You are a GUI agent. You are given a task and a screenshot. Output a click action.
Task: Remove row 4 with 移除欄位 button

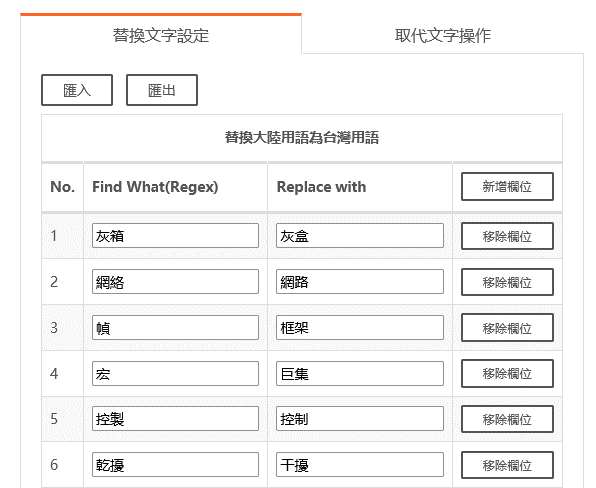tap(507, 374)
